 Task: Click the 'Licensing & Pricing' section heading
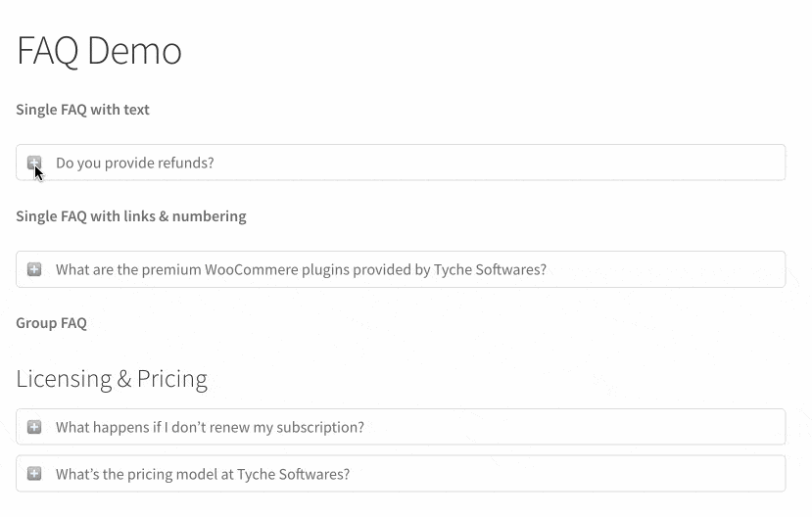(112, 379)
